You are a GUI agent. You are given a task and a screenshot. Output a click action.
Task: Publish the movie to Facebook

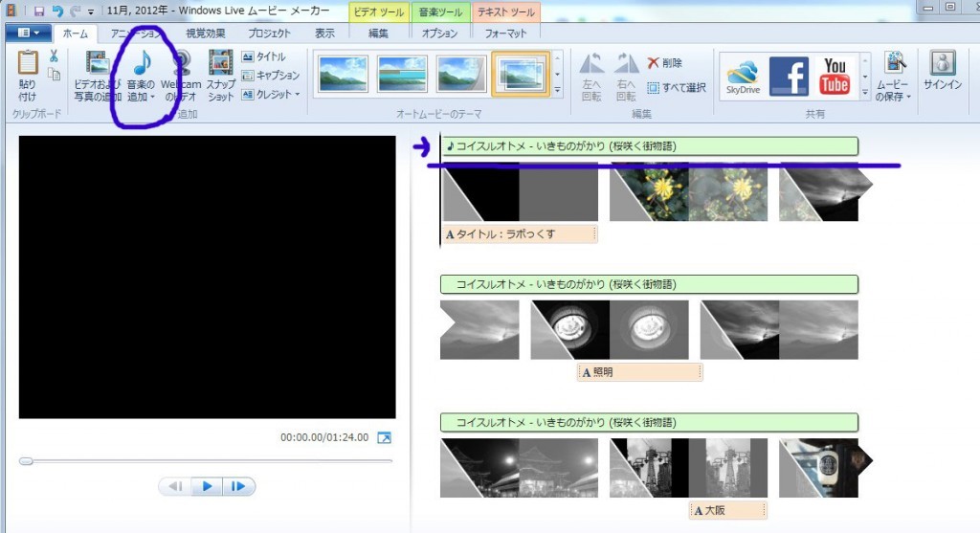[789, 77]
